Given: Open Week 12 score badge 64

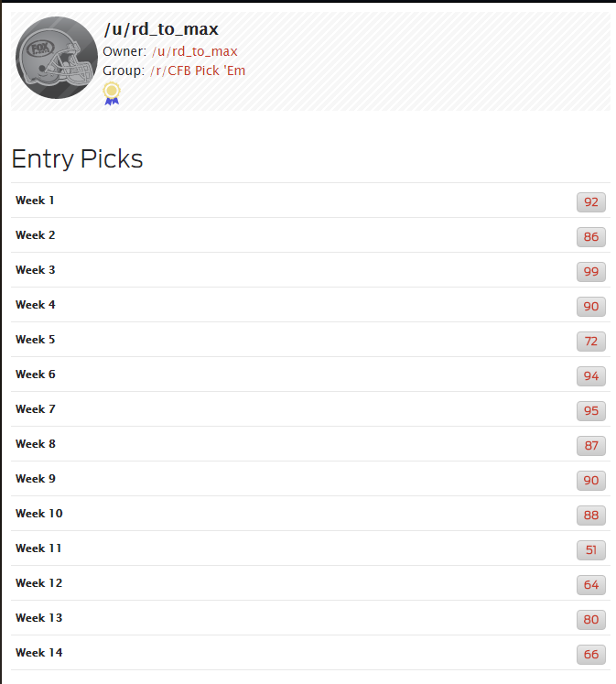Looking at the screenshot, I should (x=590, y=585).
